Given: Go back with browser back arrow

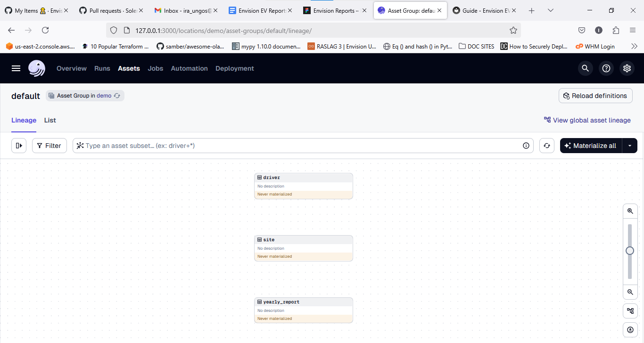Looking at the screenshot, I should tap(11, 30).
